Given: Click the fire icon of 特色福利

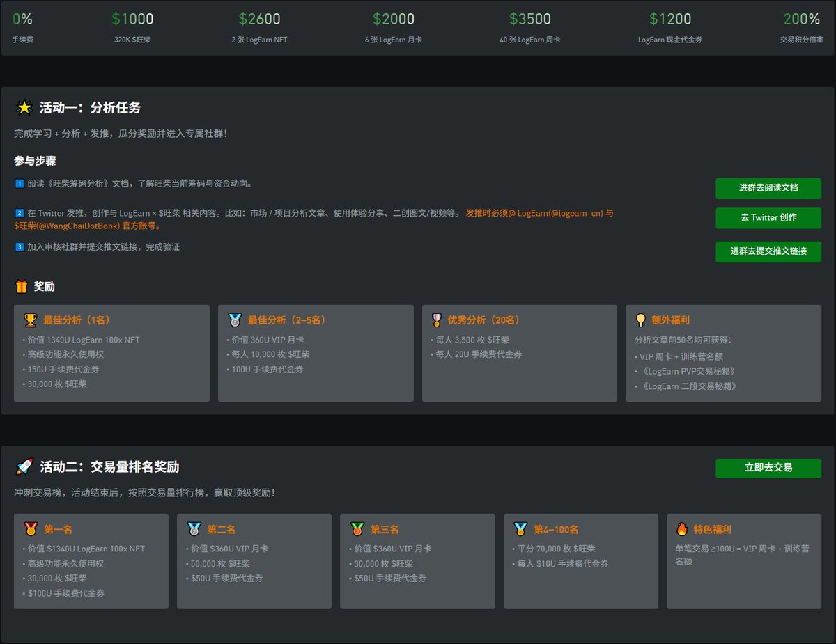Looking at the screenshot, I should (682, 529).
